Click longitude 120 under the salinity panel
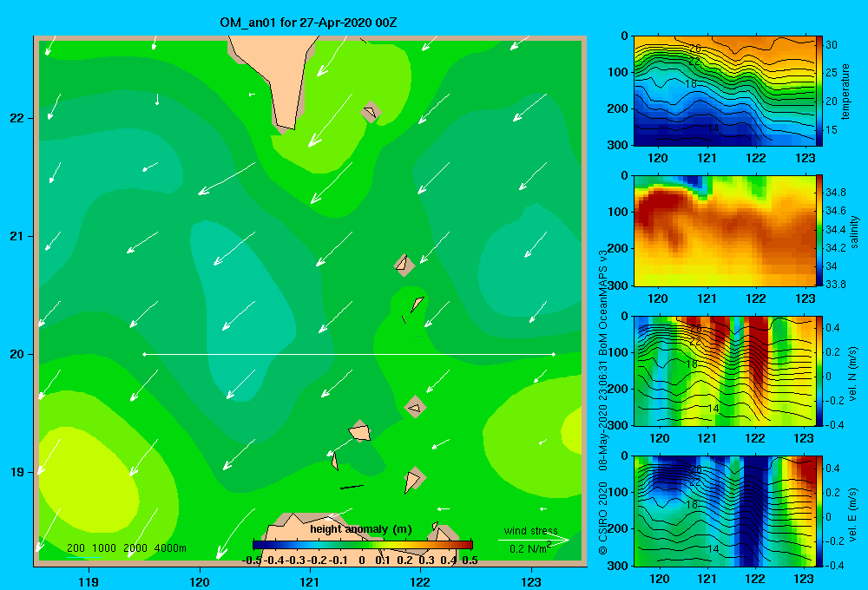The width and height of the screenshot is (868, 590). 658,298
